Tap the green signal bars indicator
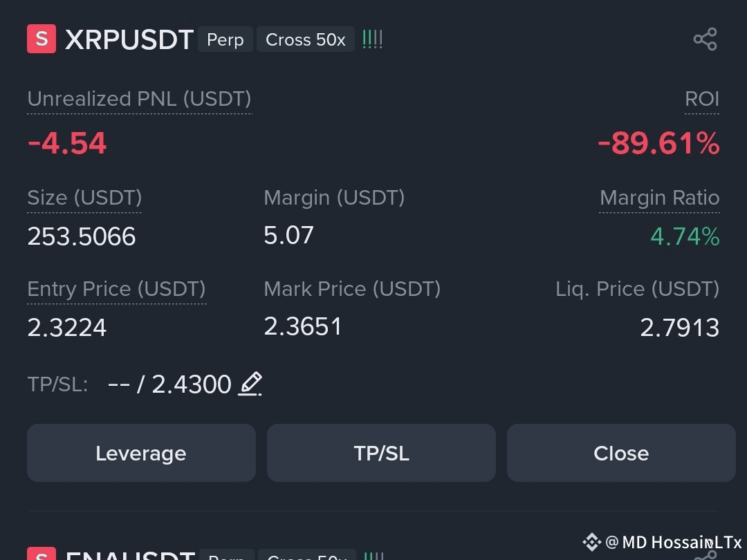Viewport: 747px width, 560px height. click(373, 39)
